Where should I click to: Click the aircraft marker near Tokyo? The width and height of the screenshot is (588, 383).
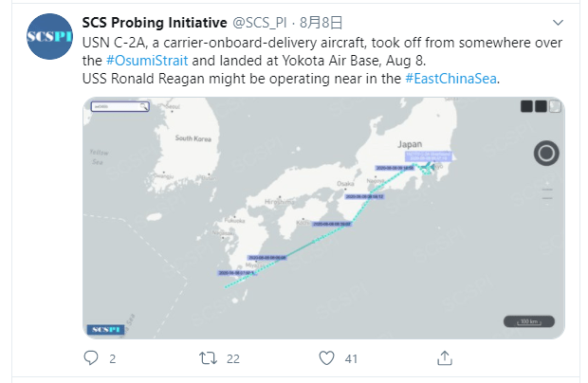pyautogui.click(x=428, y=168)
